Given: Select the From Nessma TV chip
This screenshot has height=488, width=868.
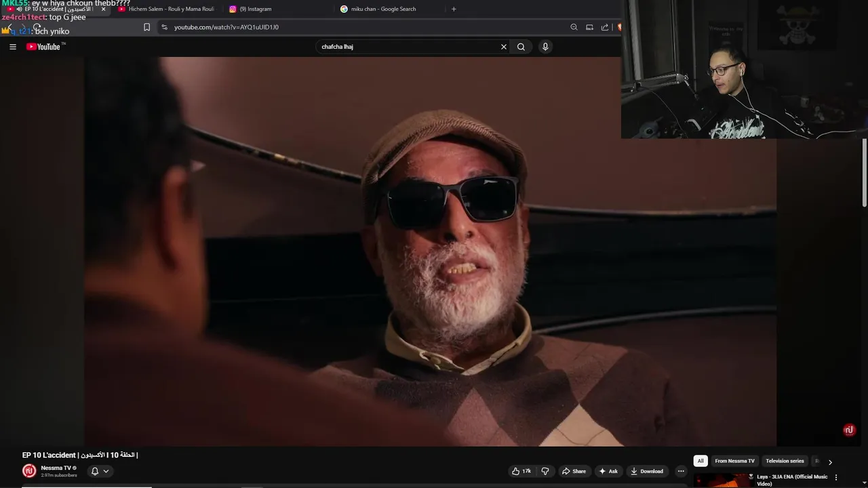Looking at the screenshot, I should (x=734, y=461).
